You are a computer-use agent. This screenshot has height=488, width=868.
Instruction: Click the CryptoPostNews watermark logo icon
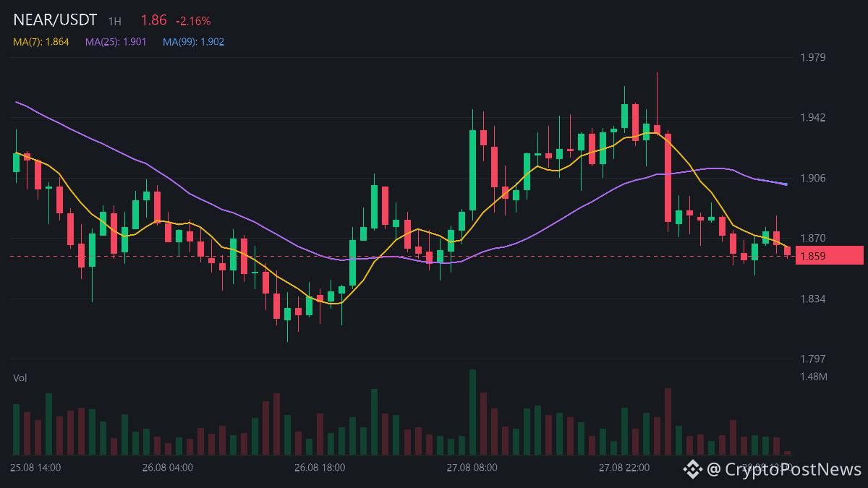click(x=693, y=469)
